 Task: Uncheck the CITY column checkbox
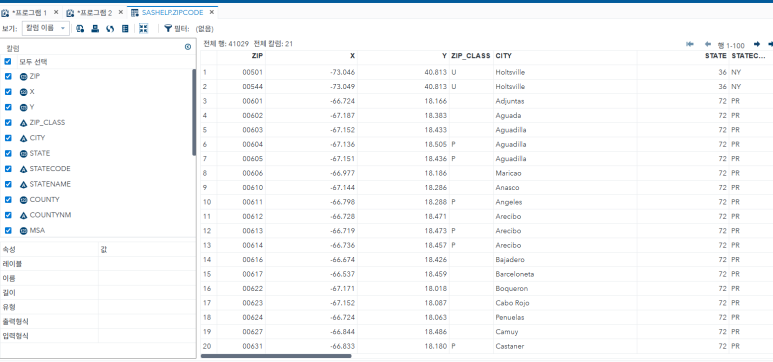tap(8, 138)
